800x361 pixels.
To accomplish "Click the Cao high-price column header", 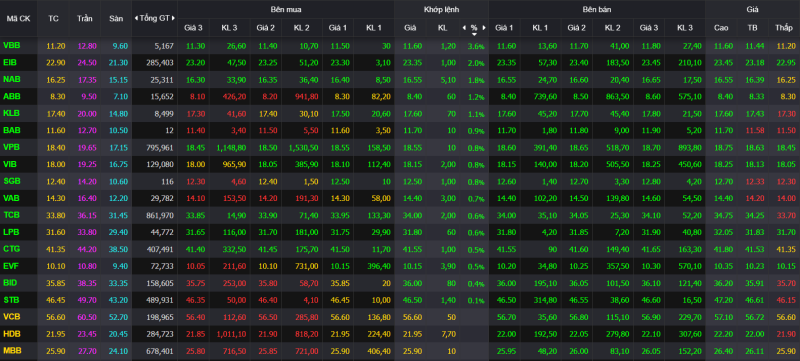I will pyautogui.click(x=721, y=28).
